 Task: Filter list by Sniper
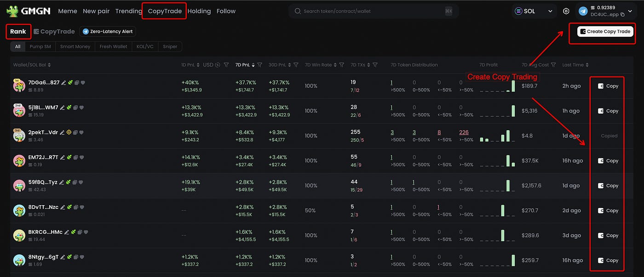pos(170,46)
